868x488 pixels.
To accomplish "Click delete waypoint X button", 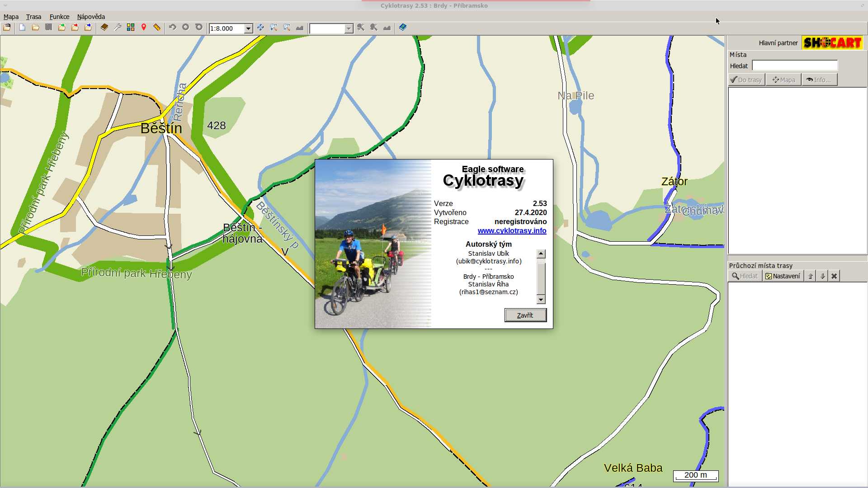I will pos(834,276).
